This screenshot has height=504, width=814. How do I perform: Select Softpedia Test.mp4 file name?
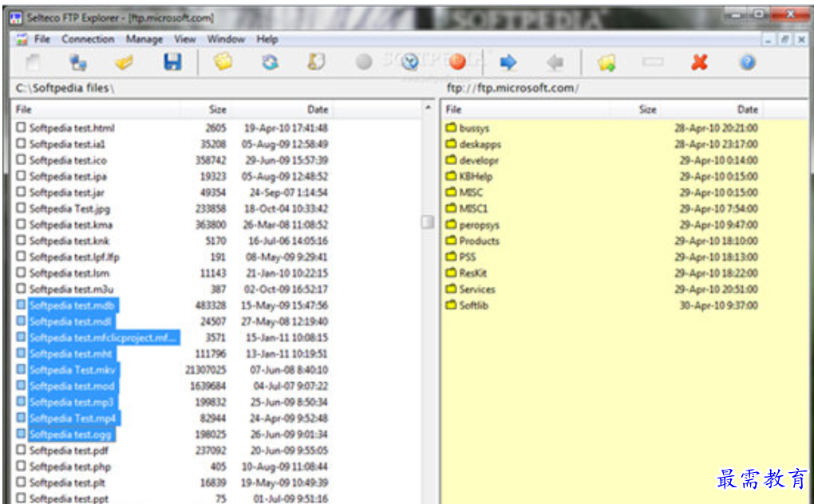click(73, 418)
